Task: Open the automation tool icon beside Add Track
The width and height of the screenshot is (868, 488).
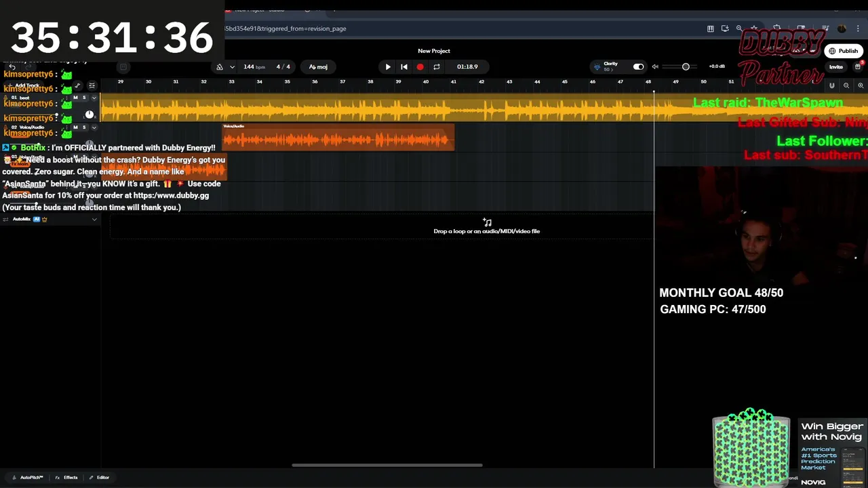Action: point(77,85)
